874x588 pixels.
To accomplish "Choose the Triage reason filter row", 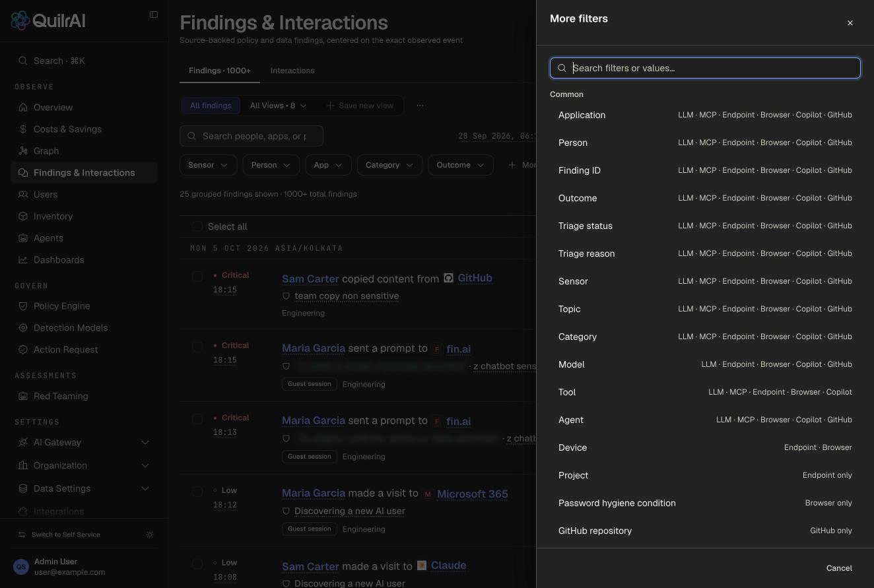I will coord(705,253).
